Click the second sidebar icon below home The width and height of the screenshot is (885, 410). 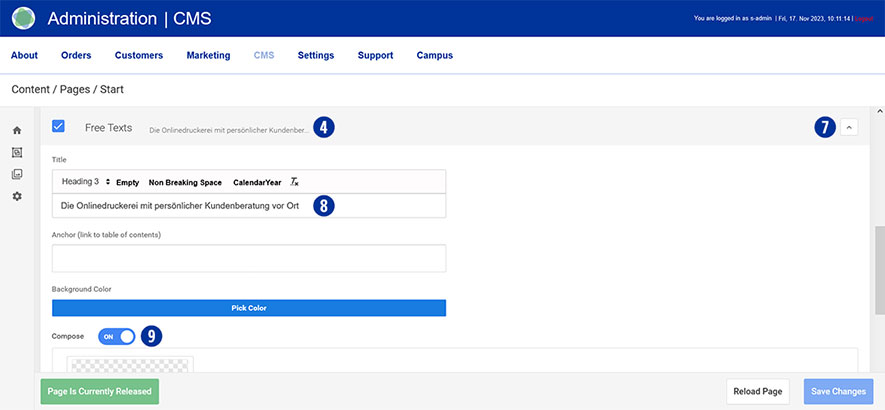(17, 153)
